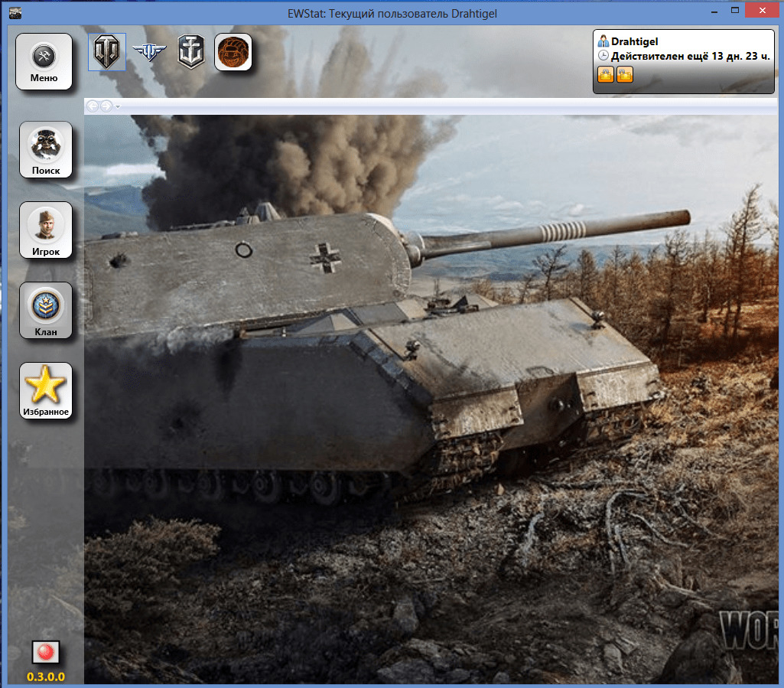
Task: Open the Клан clan section
Action: (x=45, y=310)
